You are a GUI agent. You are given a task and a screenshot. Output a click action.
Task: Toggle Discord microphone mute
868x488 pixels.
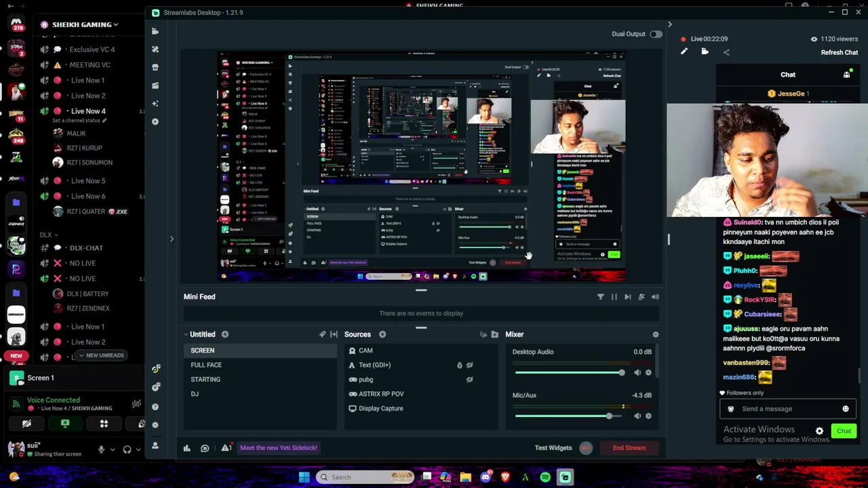(x=101, y=449)
